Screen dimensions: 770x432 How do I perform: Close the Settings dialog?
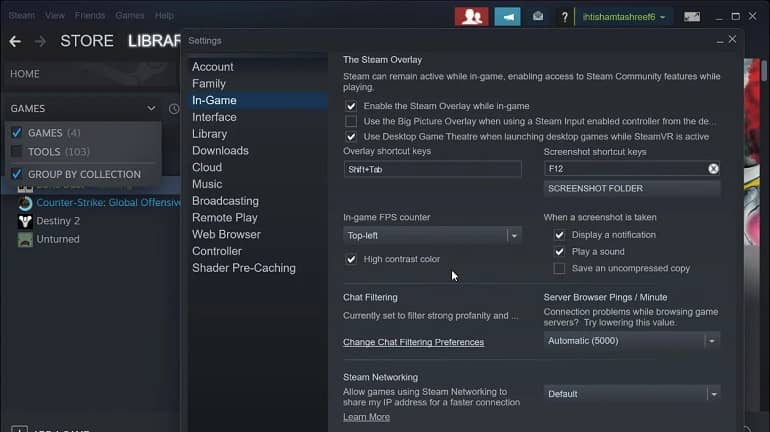732,39
